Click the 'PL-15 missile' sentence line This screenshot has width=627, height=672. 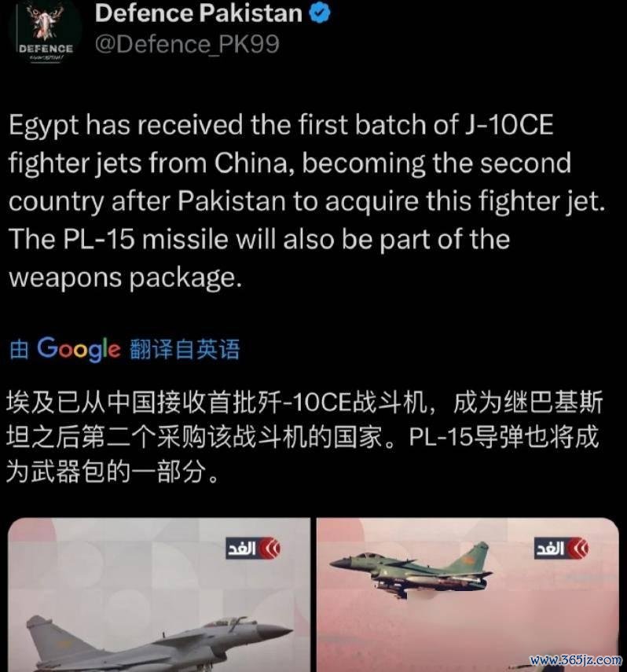pos(259,239)
